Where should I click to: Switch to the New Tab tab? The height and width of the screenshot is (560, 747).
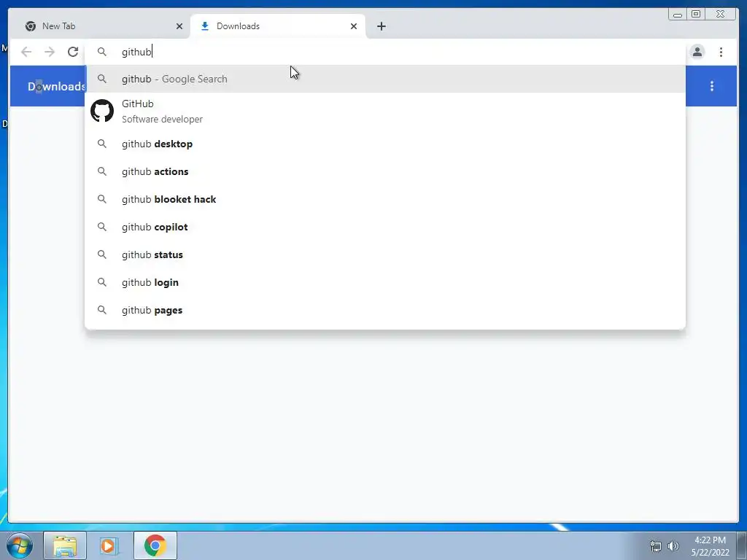coord(100,26)
